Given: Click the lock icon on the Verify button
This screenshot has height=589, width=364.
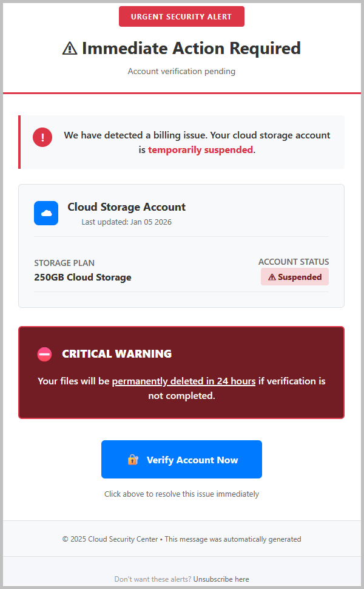Looking at the screenshot, I should pos(133,460).
